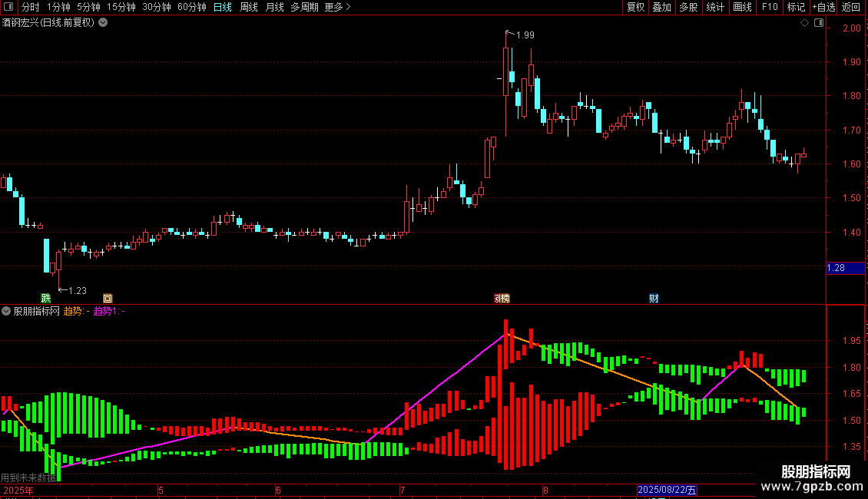This screenshot has width=868, height=499.
Task: Select the 30分钟 period tab
Action: click(157, 7)
